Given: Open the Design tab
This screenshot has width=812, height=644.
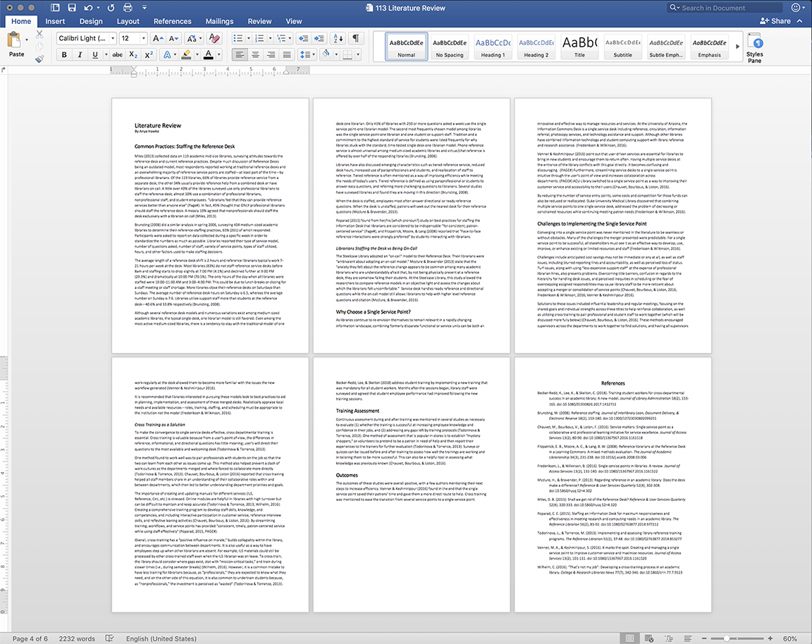Looking at the screenshot, I should click(91, 21).
